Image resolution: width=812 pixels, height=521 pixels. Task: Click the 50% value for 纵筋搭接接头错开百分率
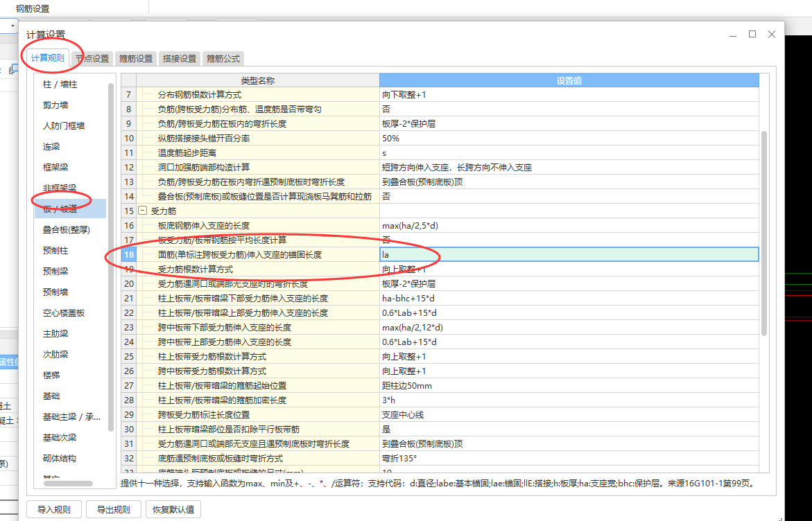click(569, 138)
